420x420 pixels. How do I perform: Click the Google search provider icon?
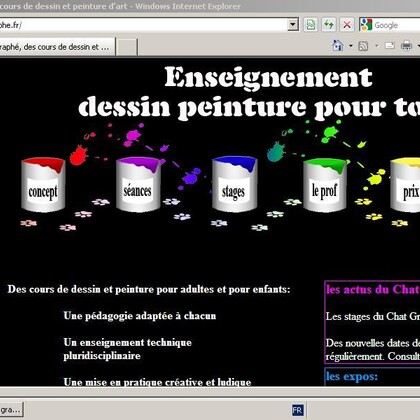tap(366, 25)
